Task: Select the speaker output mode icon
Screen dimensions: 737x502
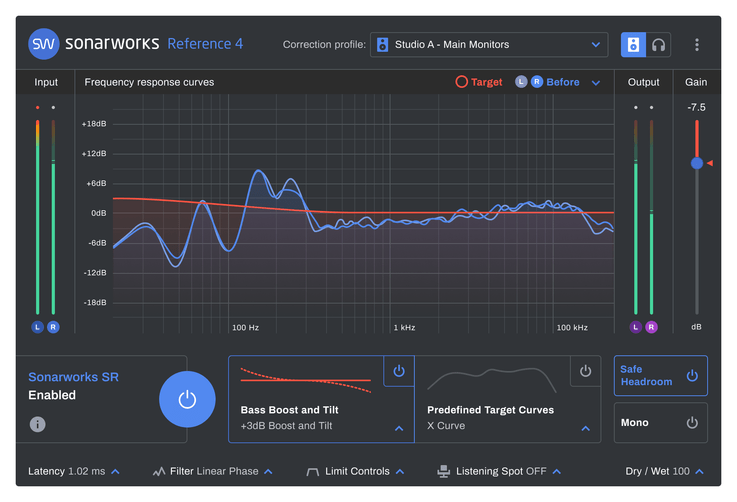Action: [x=633, y=44]
